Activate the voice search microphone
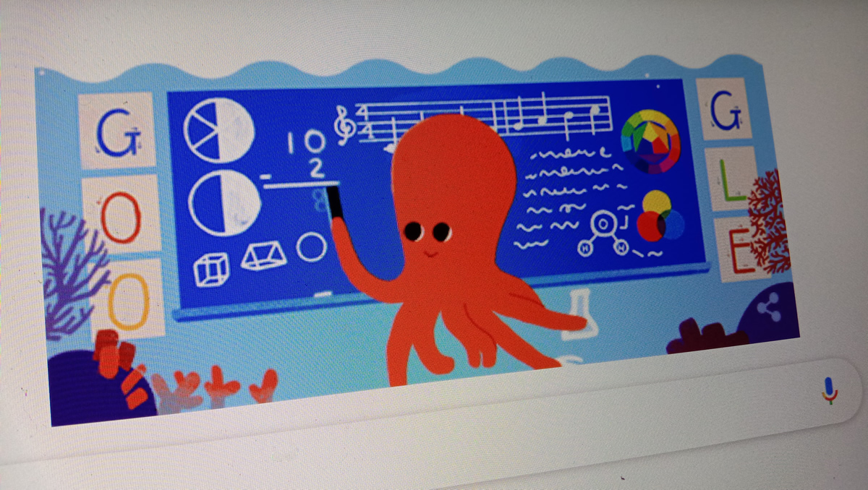Screen dimensions: 868x490 830,390
